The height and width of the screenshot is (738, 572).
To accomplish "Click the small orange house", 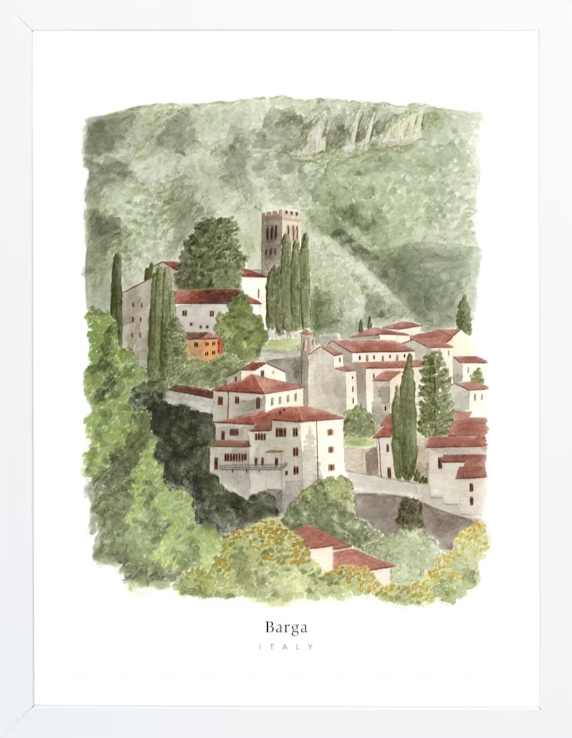I will [203, 346].
